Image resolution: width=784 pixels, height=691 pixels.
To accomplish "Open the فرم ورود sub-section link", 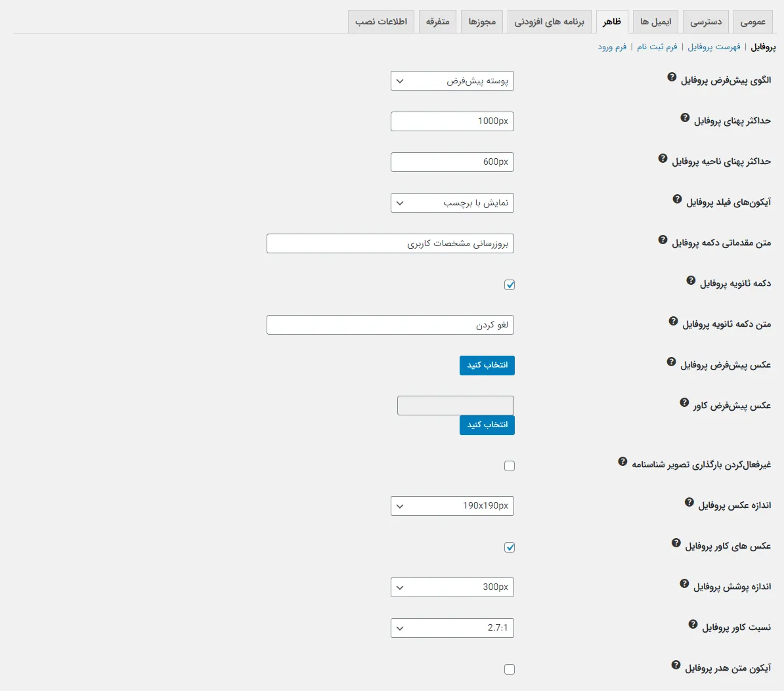I will click(612, 47).
